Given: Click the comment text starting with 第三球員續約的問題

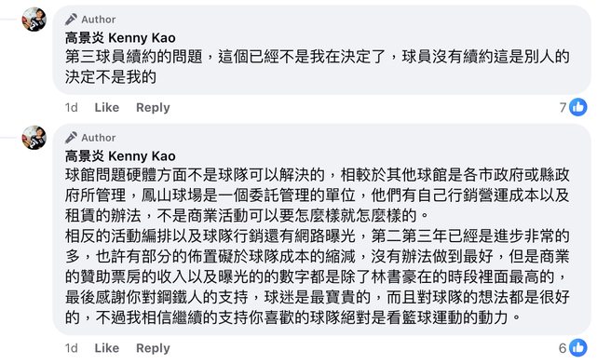Looking at the screenshot, I should point(318,67).
